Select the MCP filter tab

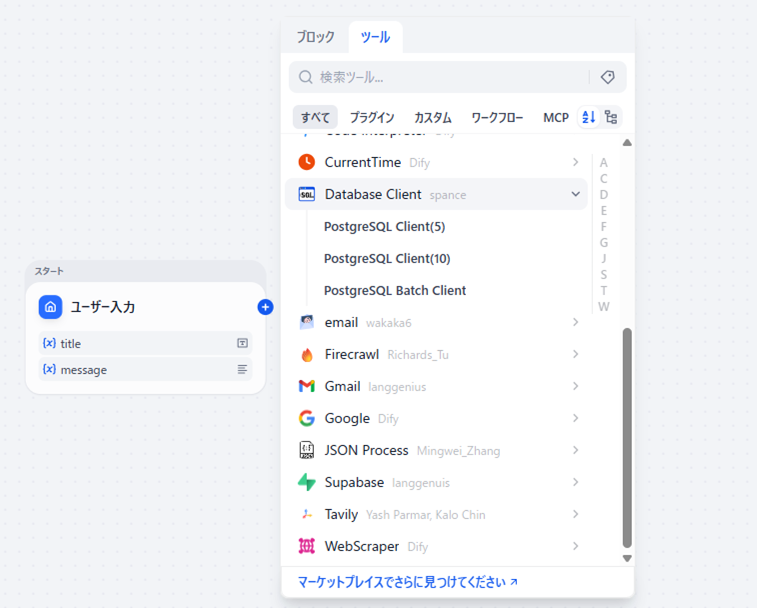(x=556, y=118)
